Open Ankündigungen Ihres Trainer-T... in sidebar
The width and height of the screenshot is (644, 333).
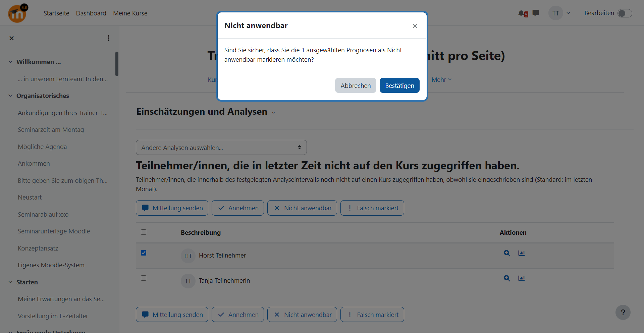coord(63,113)
